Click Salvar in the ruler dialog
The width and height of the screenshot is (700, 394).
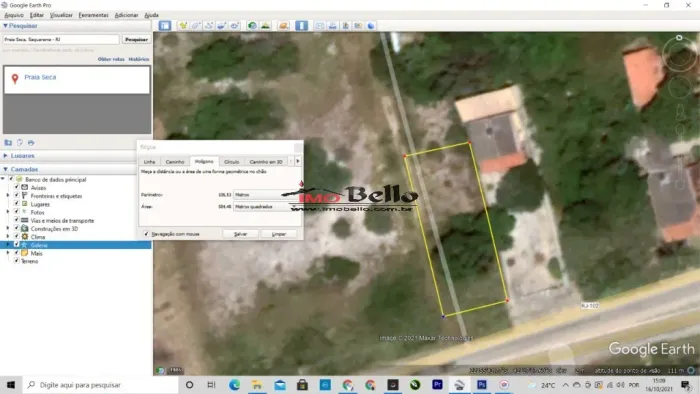click(240, 234)
